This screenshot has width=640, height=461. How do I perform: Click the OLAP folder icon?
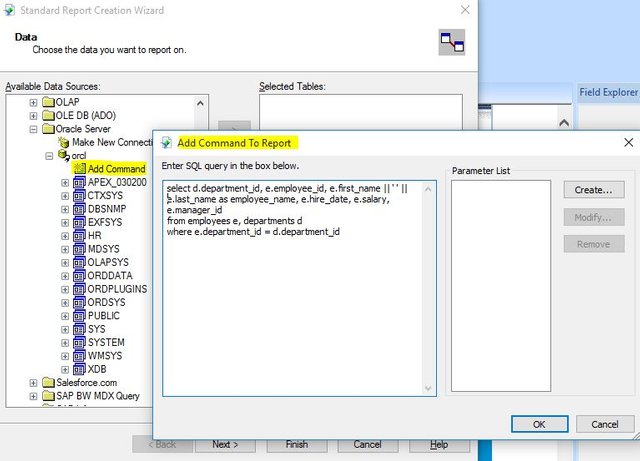tap(48, 102)
